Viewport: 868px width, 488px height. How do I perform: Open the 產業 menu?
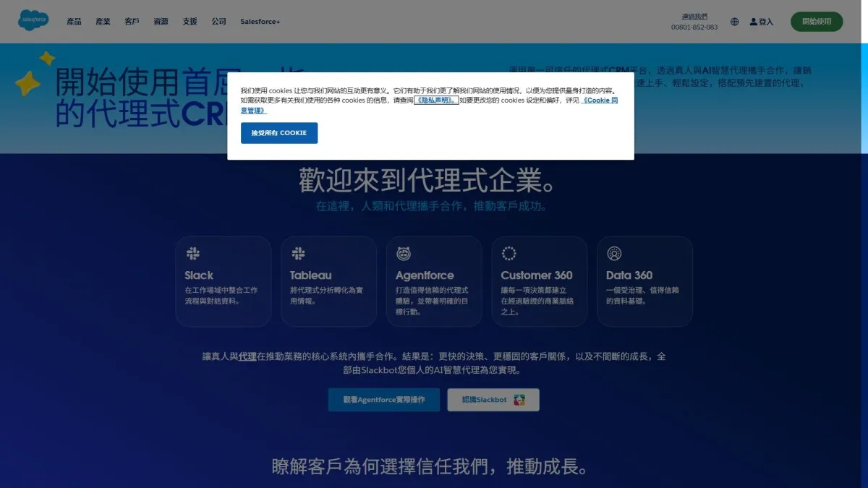point(103,22)
